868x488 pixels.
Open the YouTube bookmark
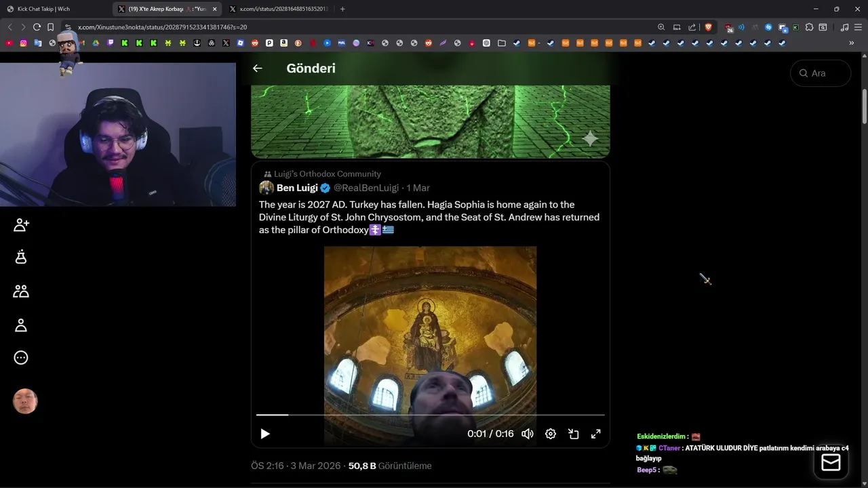point(9,43)
